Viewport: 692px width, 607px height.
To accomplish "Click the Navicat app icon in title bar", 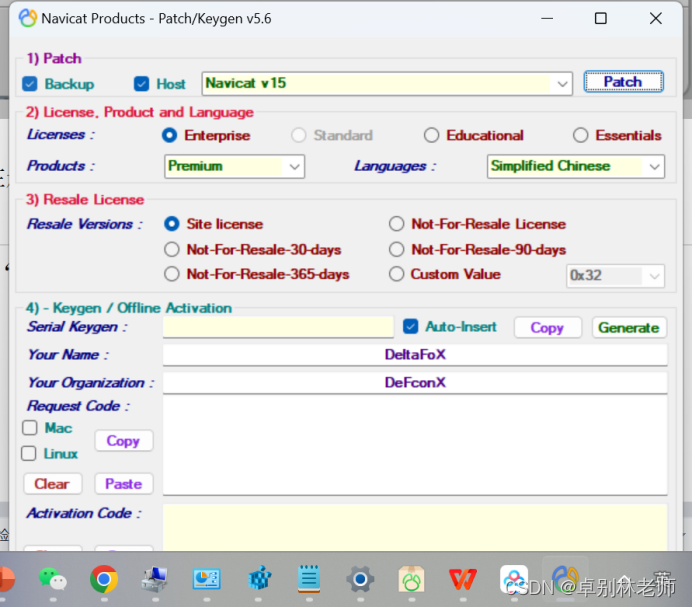I will click(27, 18).
